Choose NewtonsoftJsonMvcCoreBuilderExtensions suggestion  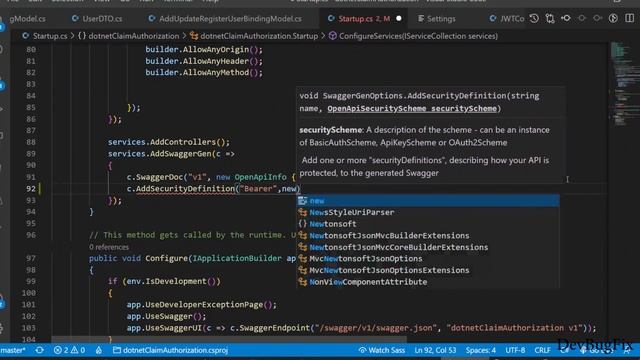[x=428, y=247]
